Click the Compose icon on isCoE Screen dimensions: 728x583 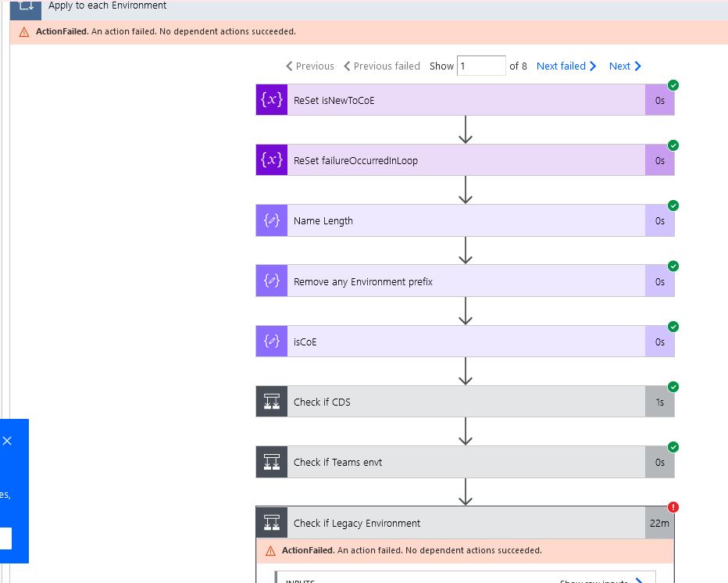tap(271, 342)
